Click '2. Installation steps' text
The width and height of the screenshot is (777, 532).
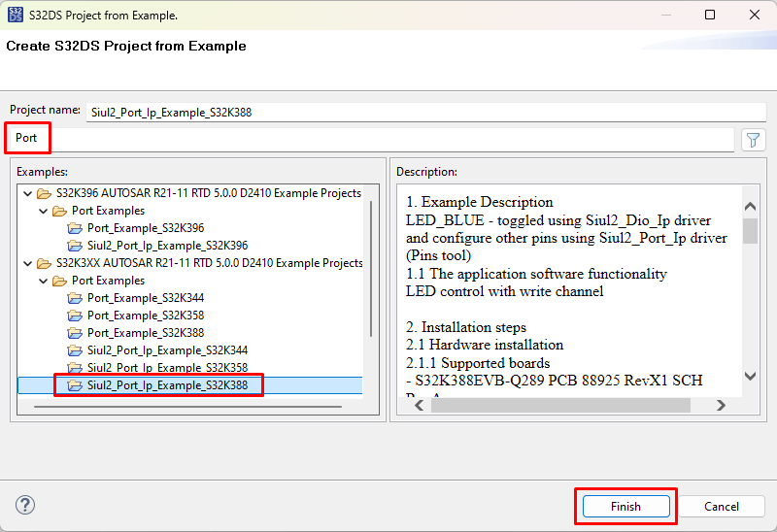pyautogui.click(x=466, y=327)
